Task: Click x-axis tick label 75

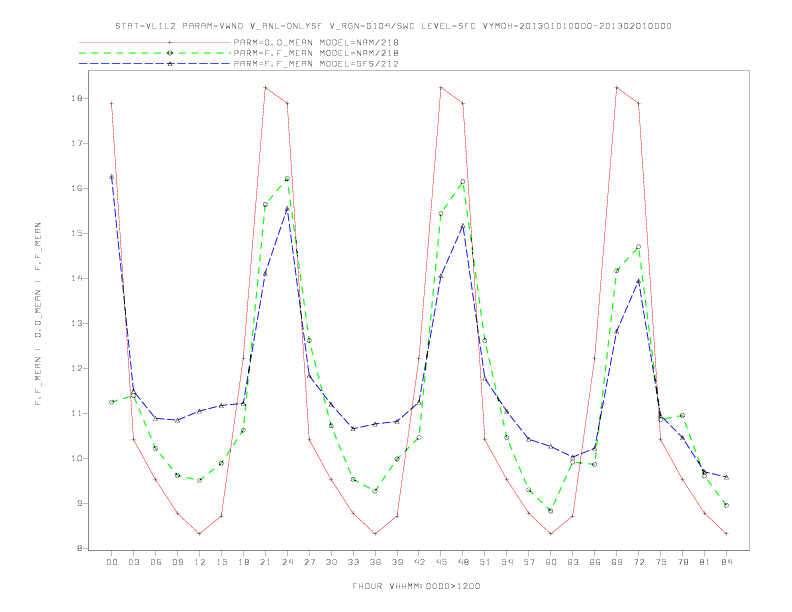Action: (x=660, y=562)
